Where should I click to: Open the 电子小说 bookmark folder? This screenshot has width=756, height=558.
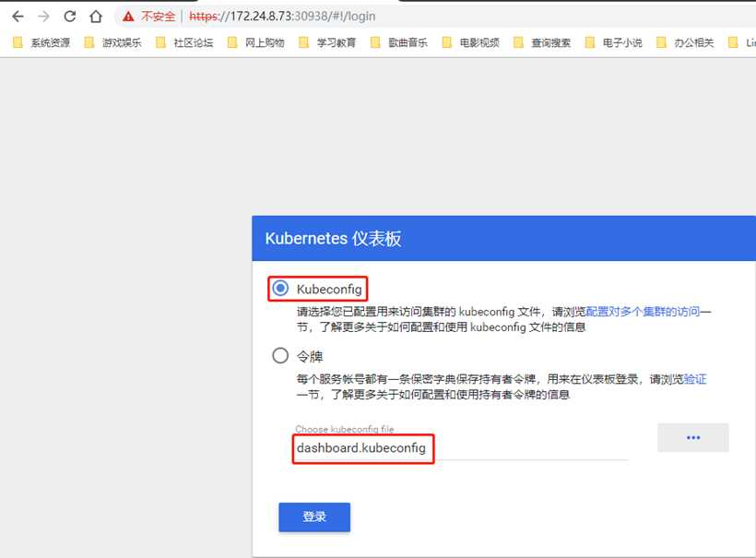pyautogui.click(x=613, y=42)
